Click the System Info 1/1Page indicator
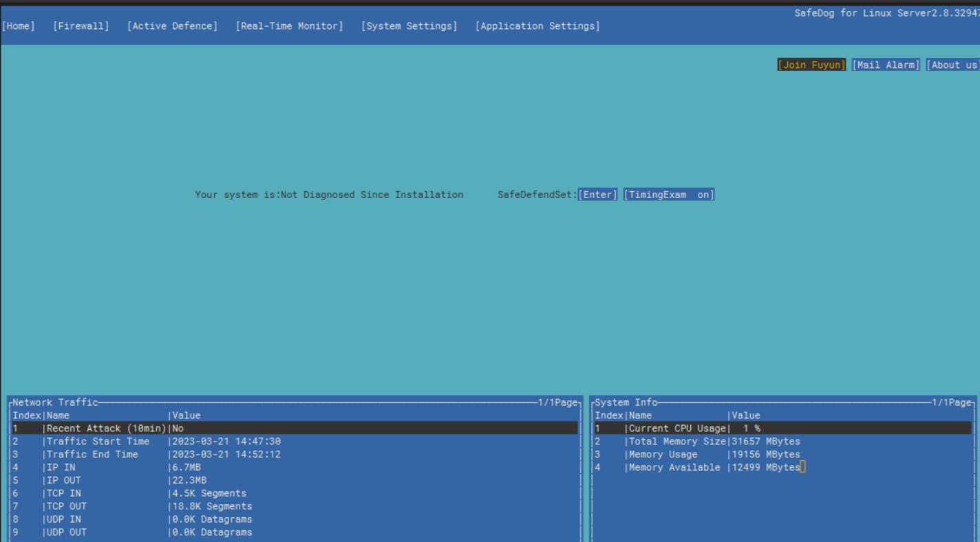The width and height of the screenshot is (980, 542). [951, 402]
